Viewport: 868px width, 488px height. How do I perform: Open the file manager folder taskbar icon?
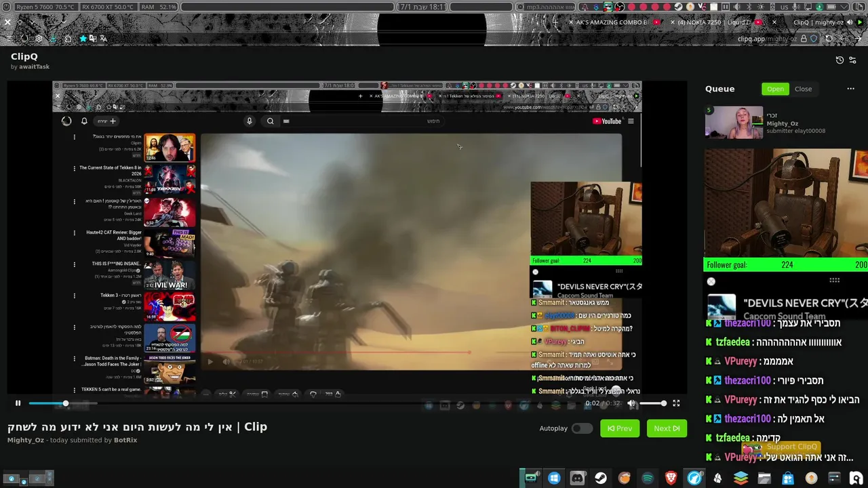[x=764, y=478]
